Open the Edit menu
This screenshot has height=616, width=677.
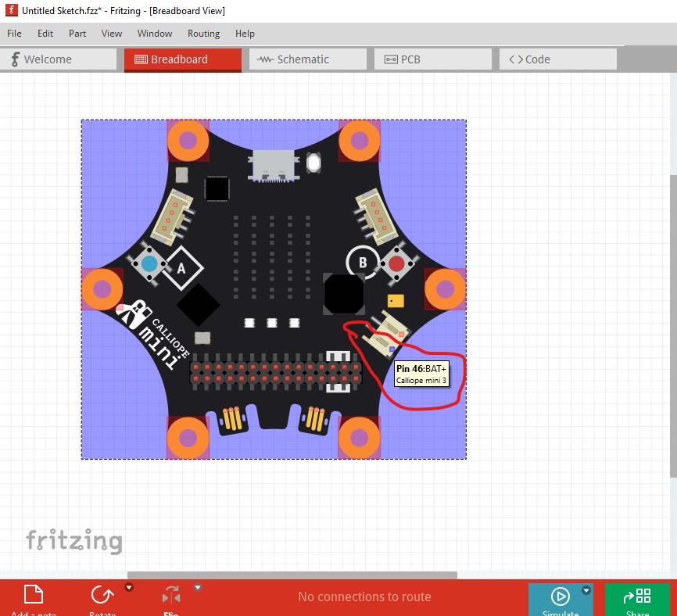pyautogui.click(x=45, y=34)
